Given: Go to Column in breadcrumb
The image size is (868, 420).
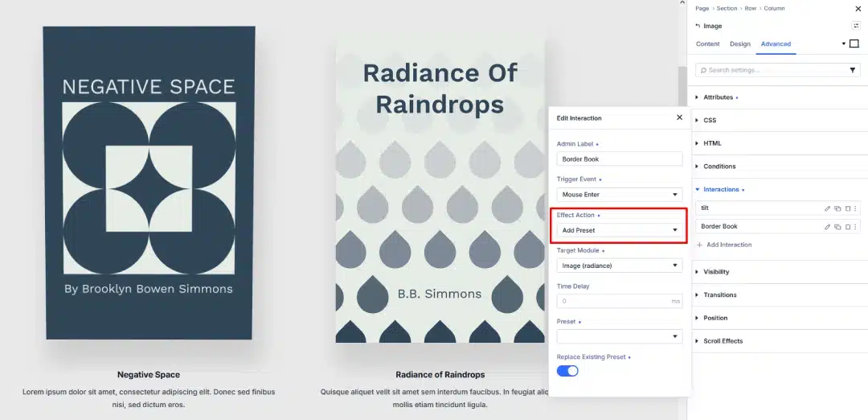Looking at the screenshot, I should pyautogui.click(x=774, y=8).
